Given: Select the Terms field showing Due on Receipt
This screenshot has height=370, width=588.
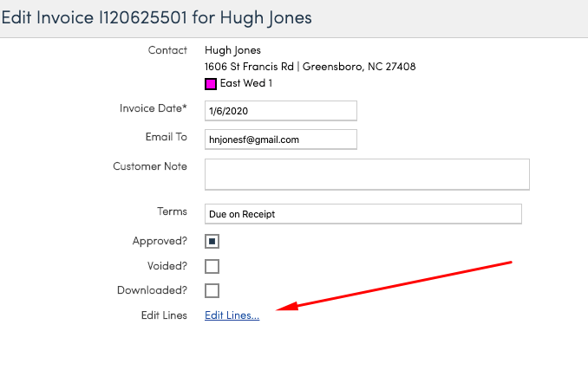Looking at the screenshot, I should tap(363, 214).
